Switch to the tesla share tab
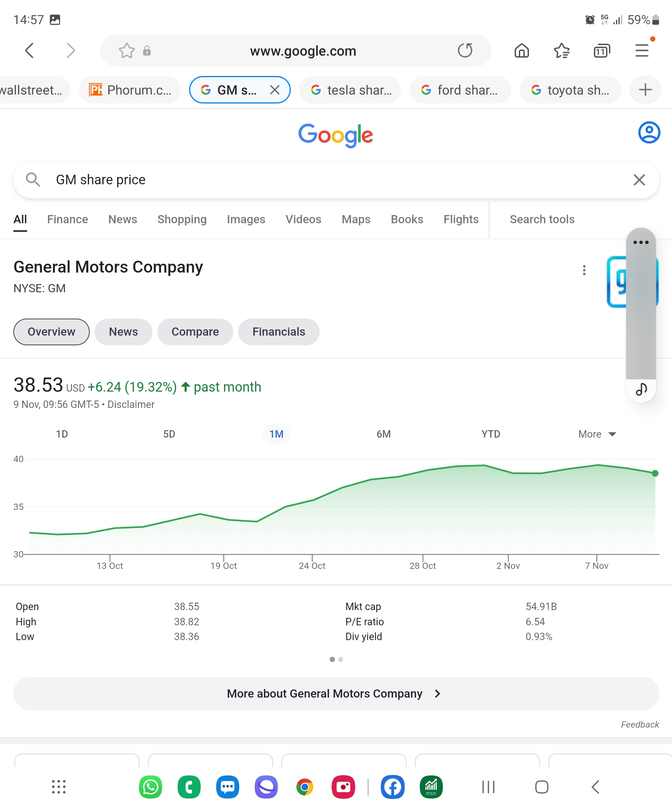This screenshot has width=672, height=807. pyautogui.click(x=350, y=90)
